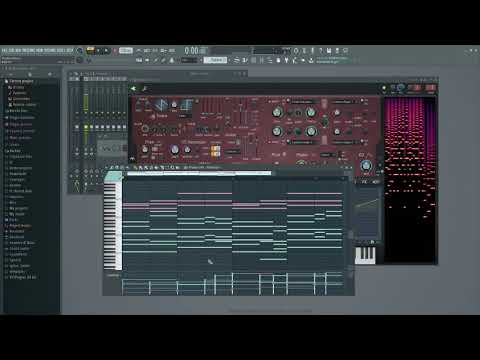Expand the Current project browser folder
The height and width of the screenshot is (360, 480).
(x=21, y=81)
